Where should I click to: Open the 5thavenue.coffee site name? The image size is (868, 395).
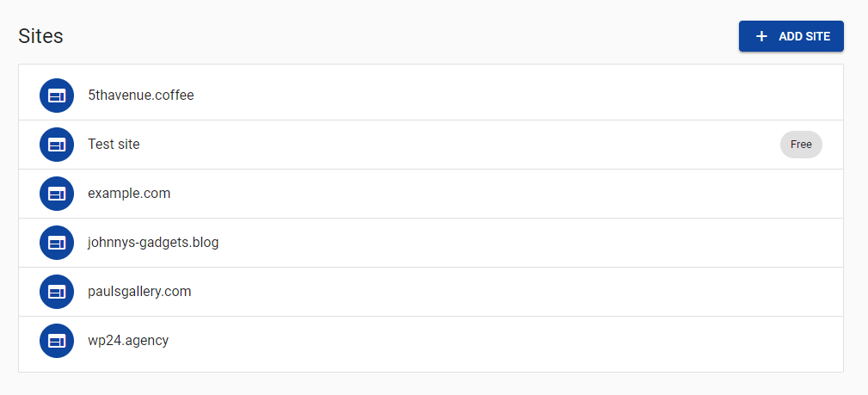click(140, 96)
